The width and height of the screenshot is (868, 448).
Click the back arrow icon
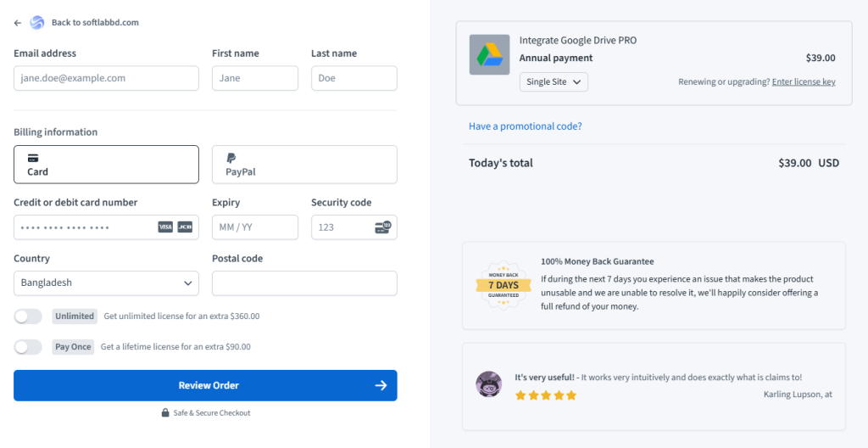(18, 23)
